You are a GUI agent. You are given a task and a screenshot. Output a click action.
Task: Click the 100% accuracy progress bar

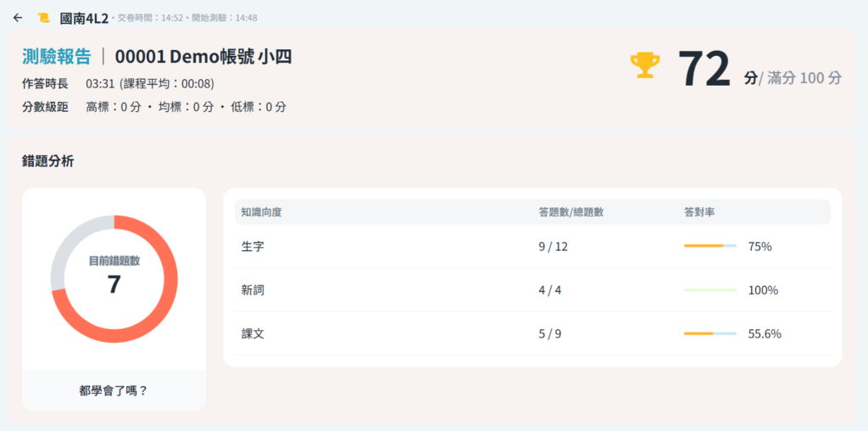tap(709, 290)
